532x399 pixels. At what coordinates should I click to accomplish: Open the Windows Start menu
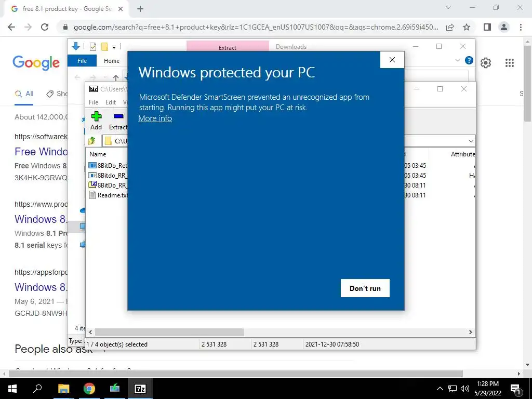(12, 389)
